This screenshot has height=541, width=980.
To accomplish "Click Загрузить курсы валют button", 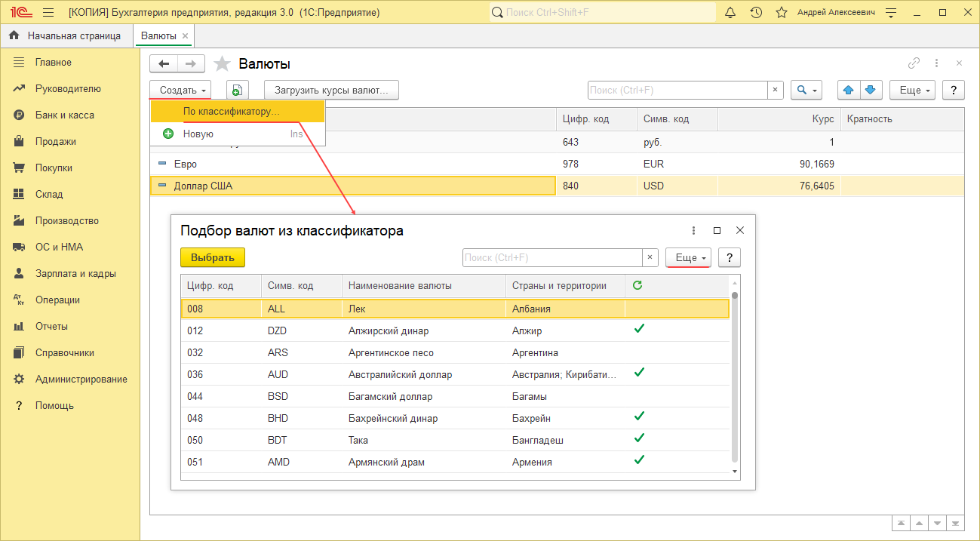I will [x=331, y=90].
